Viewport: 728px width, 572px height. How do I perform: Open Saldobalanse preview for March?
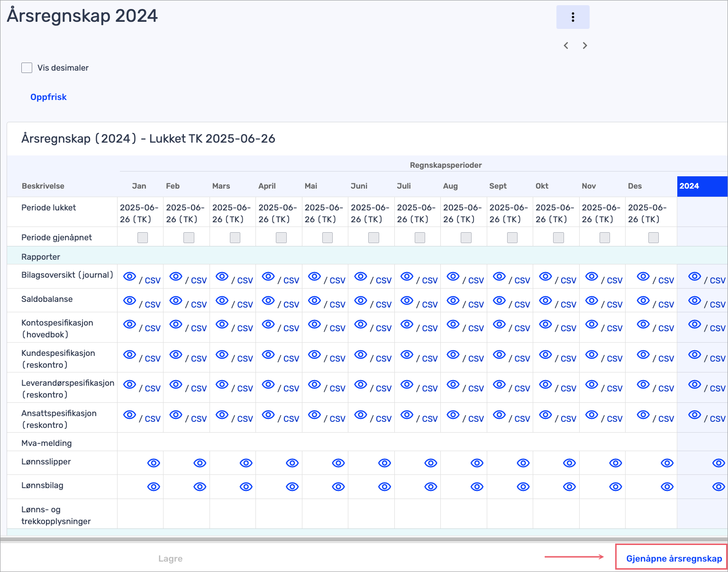pyautogui.click(x=222, y=300)
